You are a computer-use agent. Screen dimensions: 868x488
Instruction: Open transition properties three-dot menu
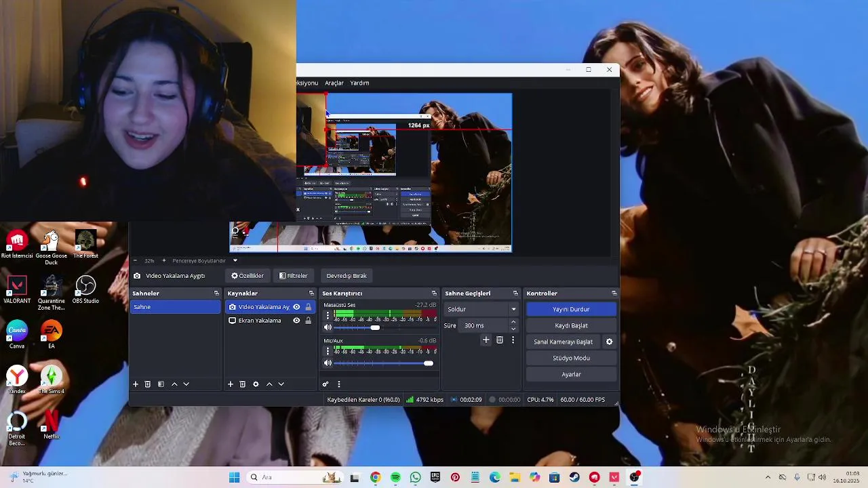pos(513,340)
